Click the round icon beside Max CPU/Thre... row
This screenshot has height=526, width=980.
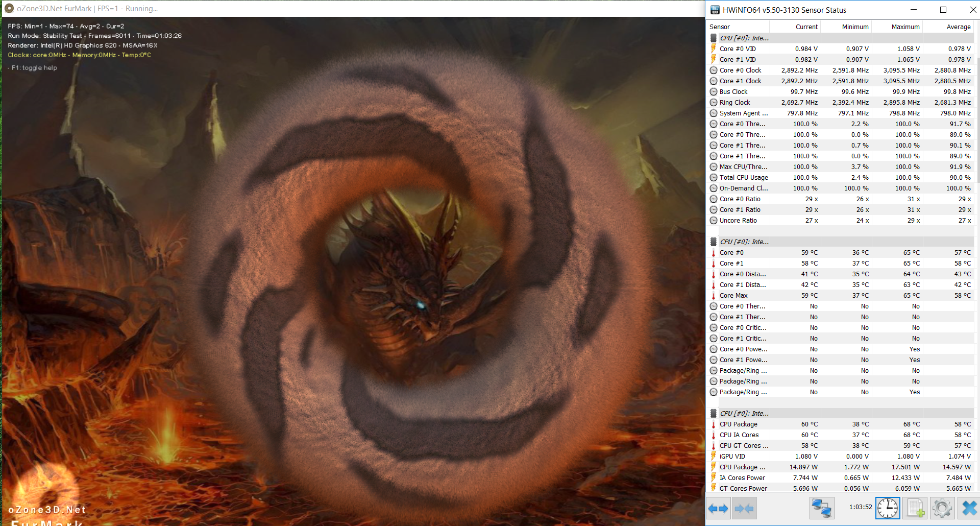click(714, 166)
